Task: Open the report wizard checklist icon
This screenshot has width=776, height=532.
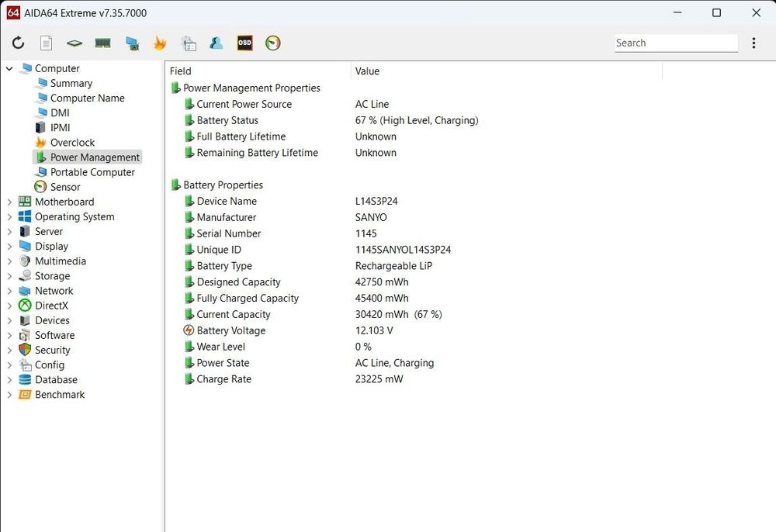Action: click(x=189, y=43)
